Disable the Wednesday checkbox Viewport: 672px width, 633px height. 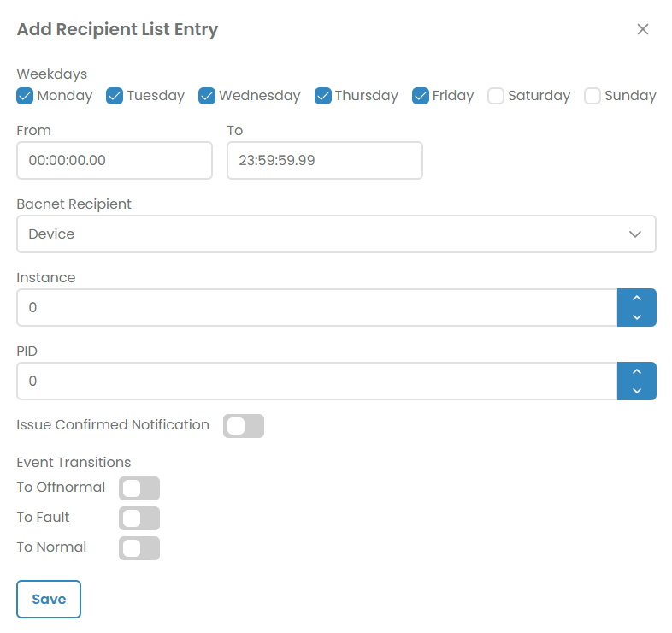[x=207, y=96]
